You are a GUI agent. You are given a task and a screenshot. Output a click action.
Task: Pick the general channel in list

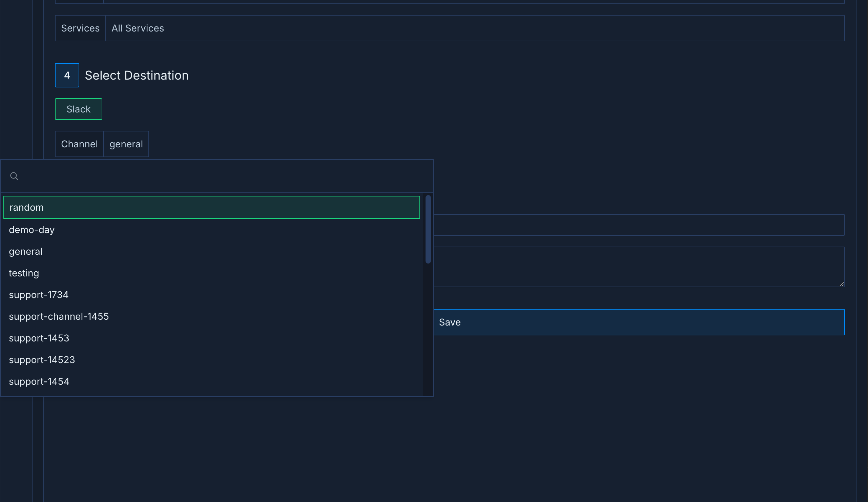pos(25,251)
